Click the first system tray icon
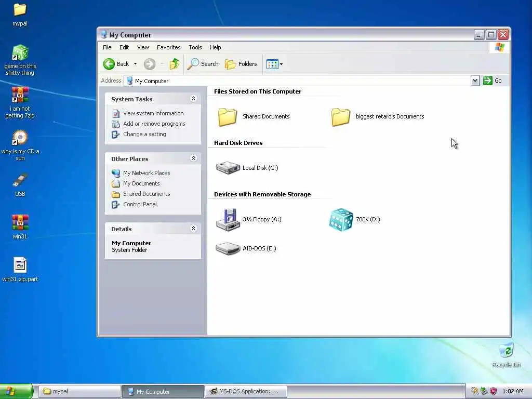 (475, 391)
